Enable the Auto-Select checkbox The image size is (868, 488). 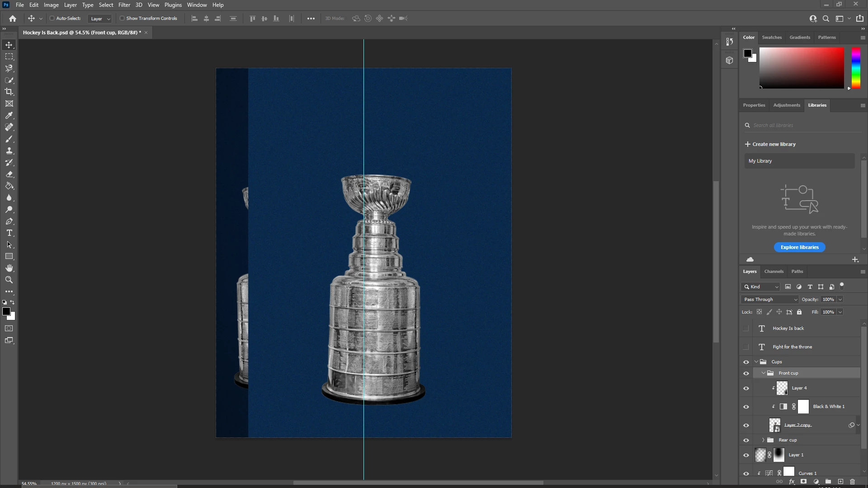[52, 19]
